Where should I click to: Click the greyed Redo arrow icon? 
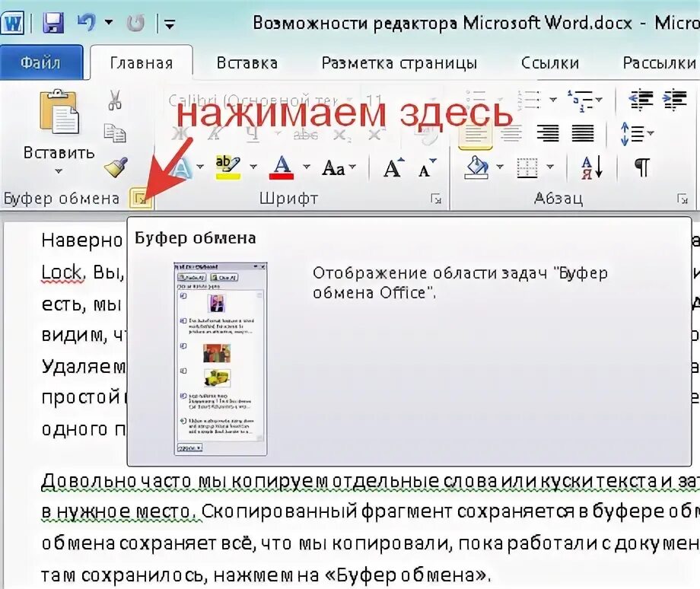click(135, 23)
